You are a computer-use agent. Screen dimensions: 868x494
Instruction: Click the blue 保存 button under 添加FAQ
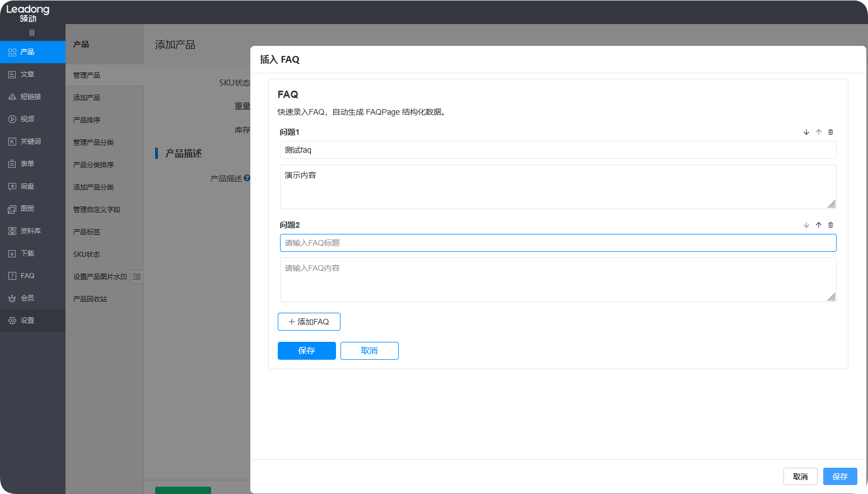[307, 351]
